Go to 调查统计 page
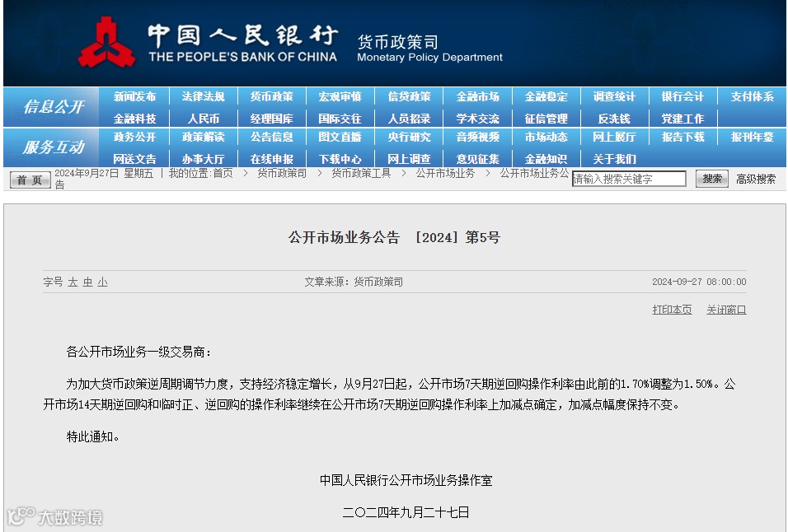The height and width of the screenshot is (532, 788). click(614, 97)
